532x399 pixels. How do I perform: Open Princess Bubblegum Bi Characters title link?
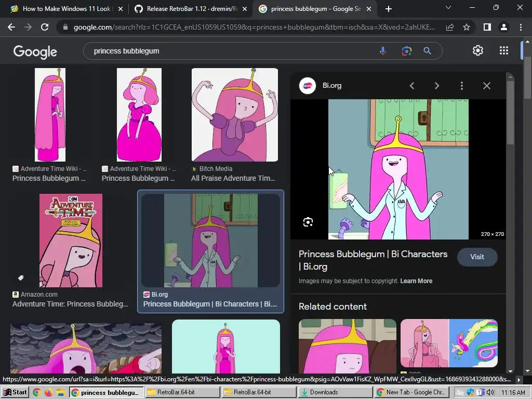pyautogui.click(x=373, y=260)
